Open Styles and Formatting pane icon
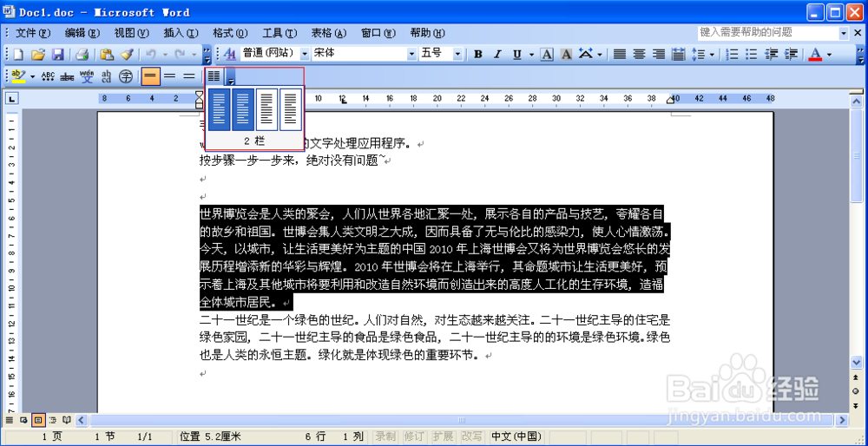The height and width of the screenshot is (446, 868). 230,54
